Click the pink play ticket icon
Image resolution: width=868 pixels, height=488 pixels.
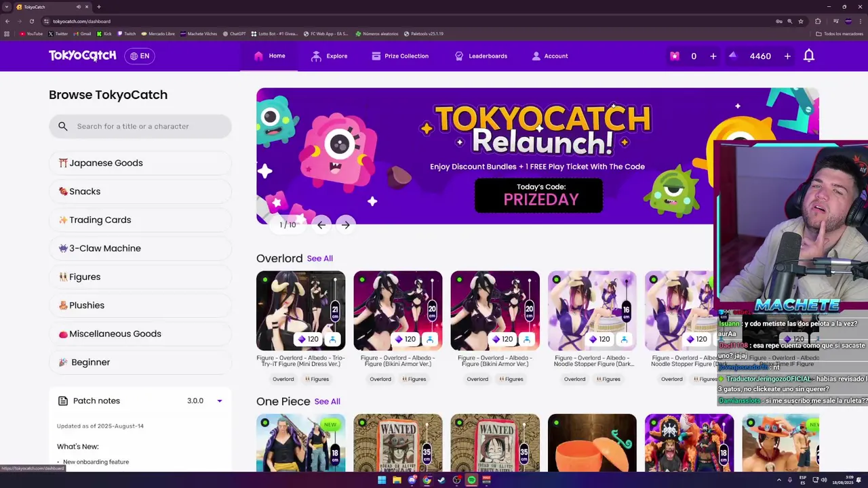[x=674, y=56]
